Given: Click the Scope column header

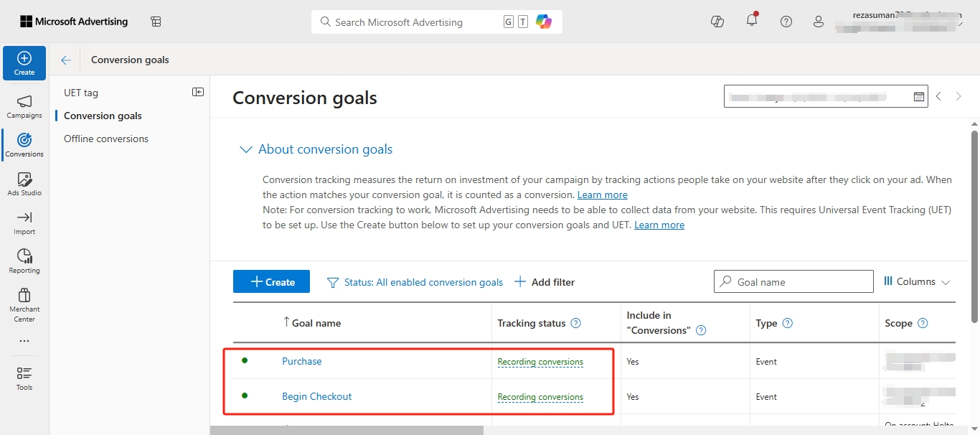Looking at the screenshot, I should [x=899, y=323].
